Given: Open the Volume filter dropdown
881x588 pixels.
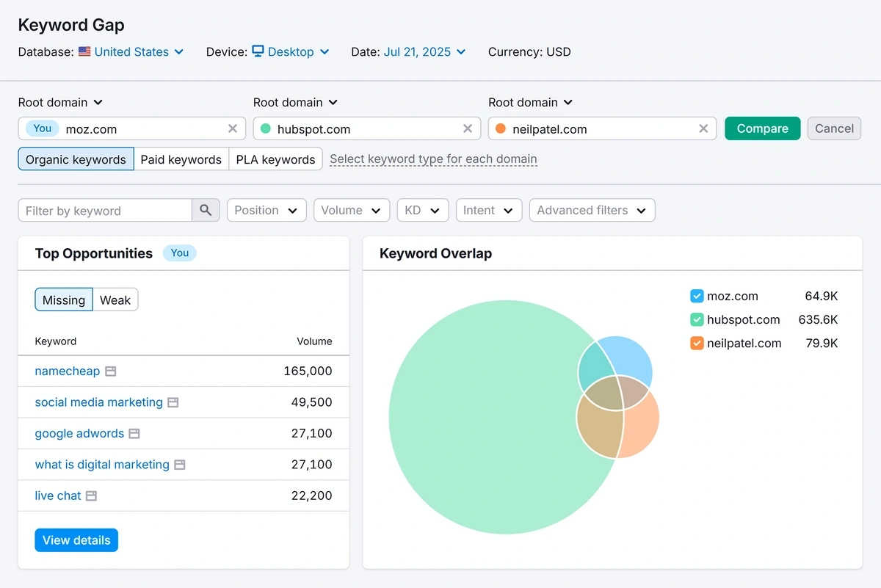Looking at the screenshot, I should pyautogui.click(x=352, y=211).
